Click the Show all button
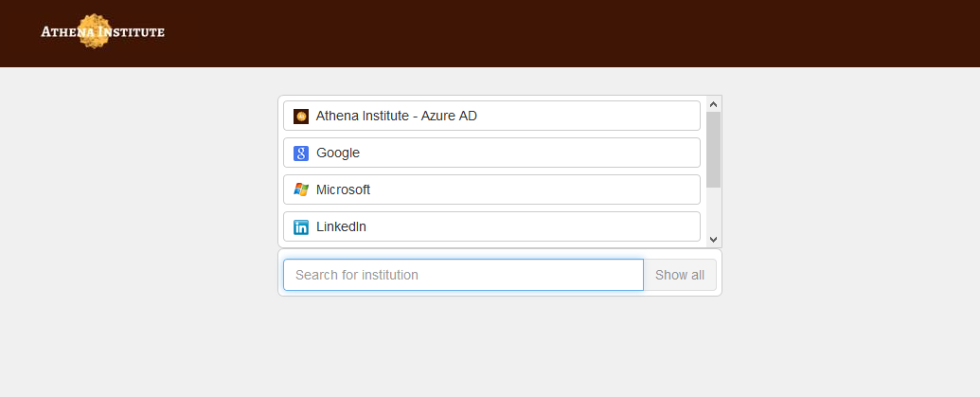Image resolution: width=980 pixels, height=397 pixels. [x=680, y=275]
